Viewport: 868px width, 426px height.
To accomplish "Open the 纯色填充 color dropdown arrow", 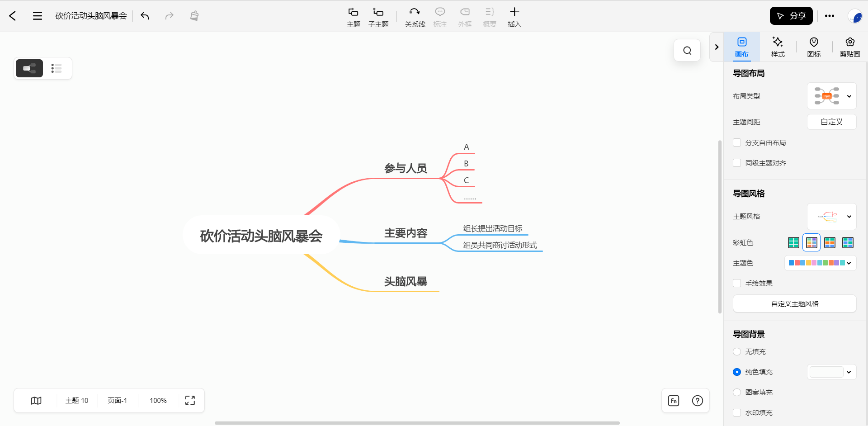I will point(849,372).
